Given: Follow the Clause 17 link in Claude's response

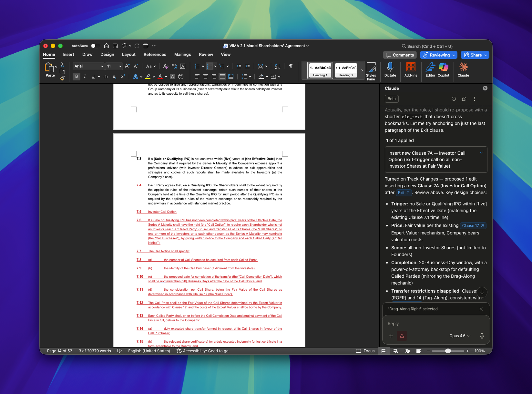Looking at the screenshot, I should coord(473,225).
